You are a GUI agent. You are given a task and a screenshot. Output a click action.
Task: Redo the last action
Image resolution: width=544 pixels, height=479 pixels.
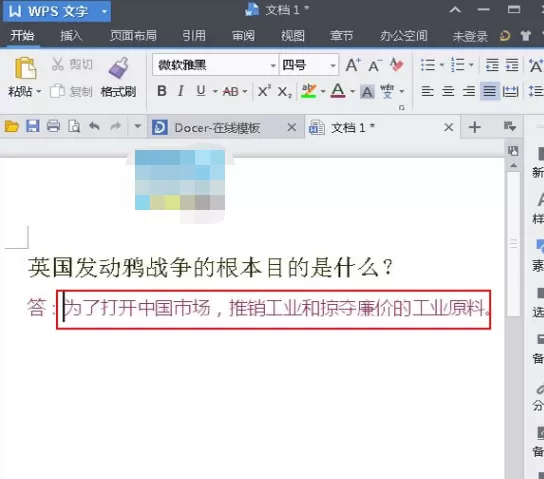click(x=116, y=126)
